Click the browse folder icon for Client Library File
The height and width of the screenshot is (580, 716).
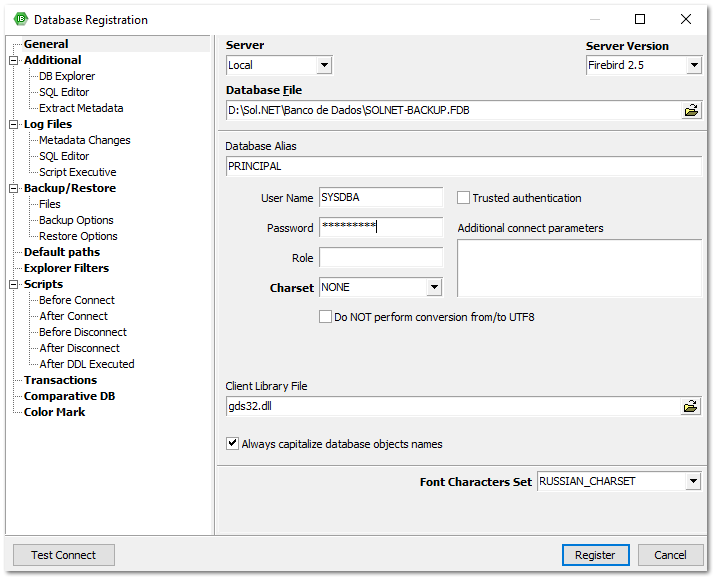[x=691, y=406]
